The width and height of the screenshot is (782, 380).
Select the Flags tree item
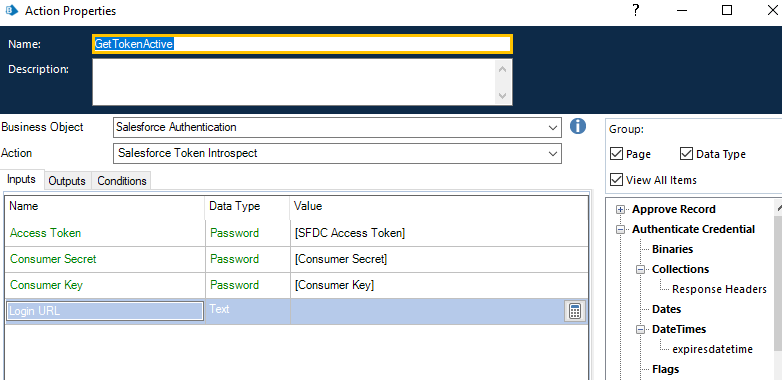coord(665,369)
